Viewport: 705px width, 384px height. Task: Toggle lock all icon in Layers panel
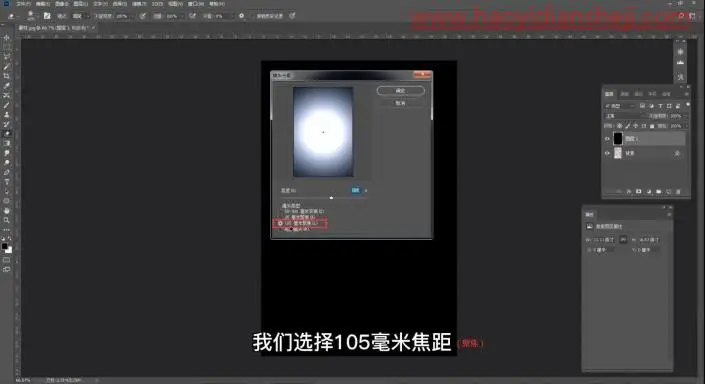coord(652,126)
